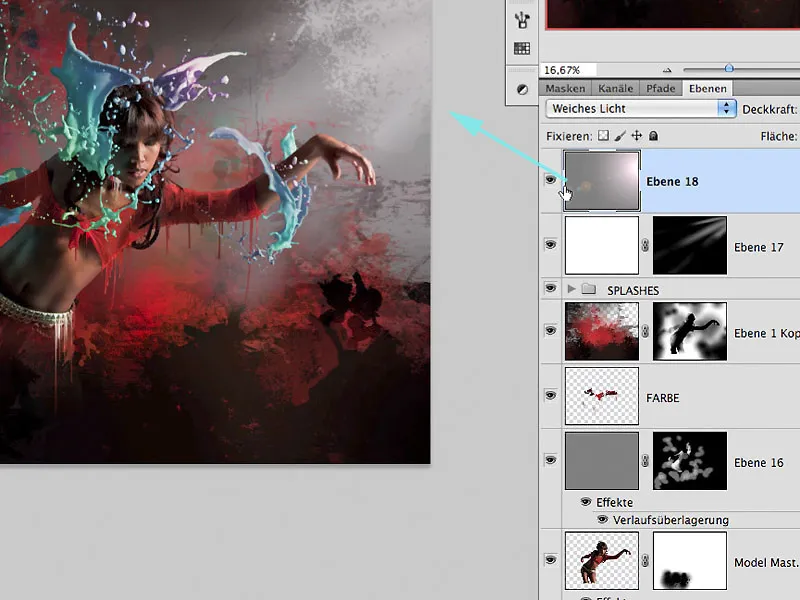Hide the Ebene 18 layer
Viewport: 800px width, 600px height.
551,180
